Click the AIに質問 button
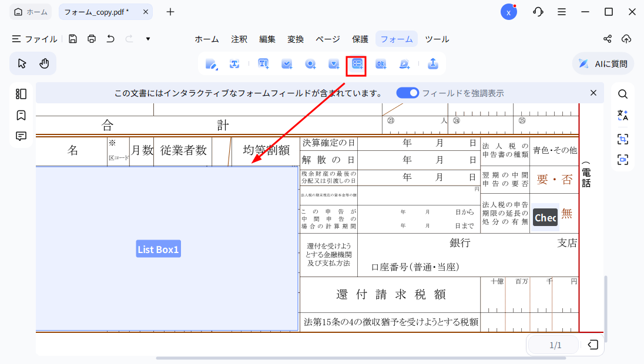644x364 pixels. pyautogui.click(x=602, y=63)
